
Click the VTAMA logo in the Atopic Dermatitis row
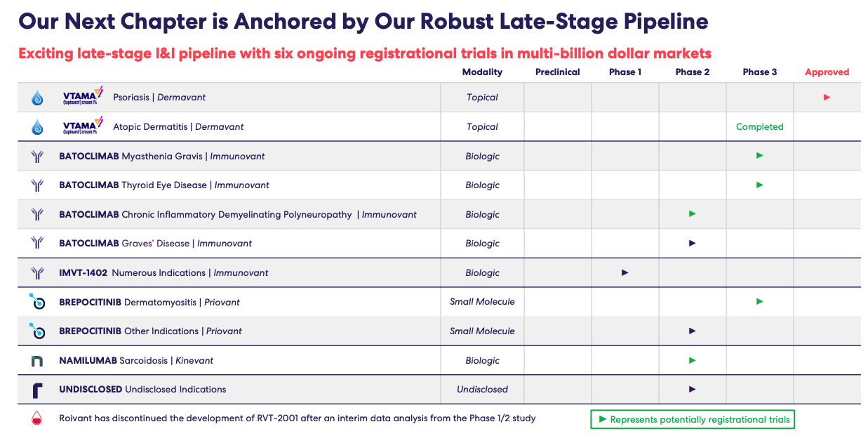83,126
